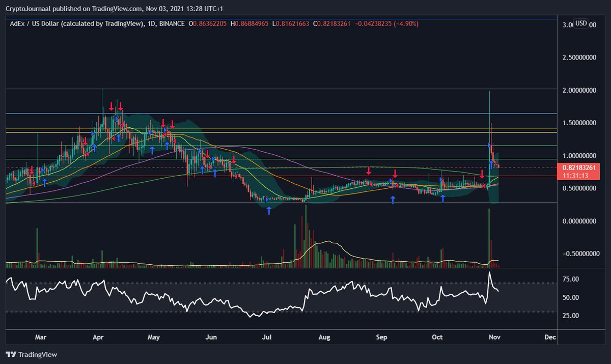Click the Aug label on time axis
Image resolution: width=611 pixels, height=364 pixels.
click(325, 337)
